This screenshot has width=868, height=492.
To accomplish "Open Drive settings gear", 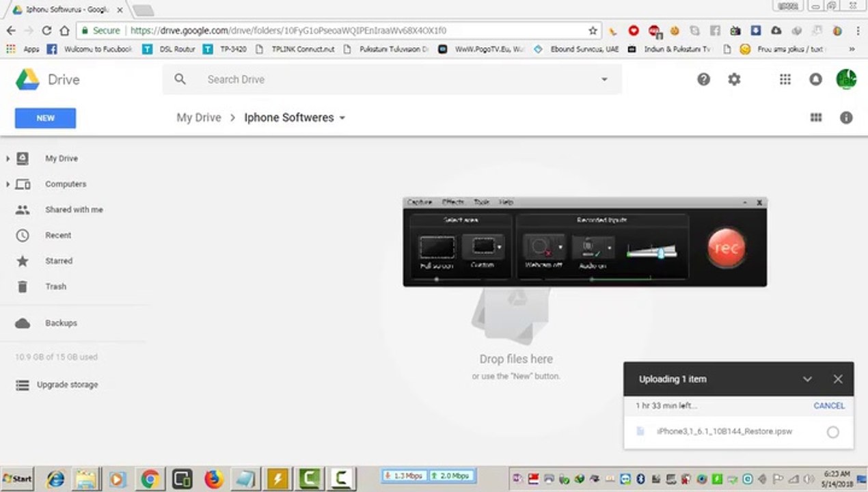I will click(x=734, y=79).
